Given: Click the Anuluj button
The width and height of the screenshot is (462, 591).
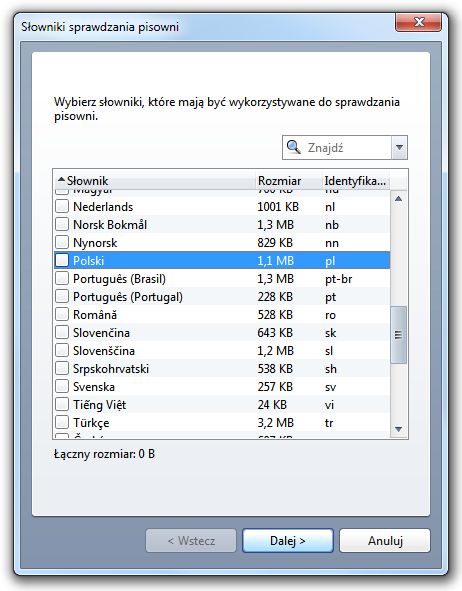Looking at the screenshot, I should tap(385, 540).
